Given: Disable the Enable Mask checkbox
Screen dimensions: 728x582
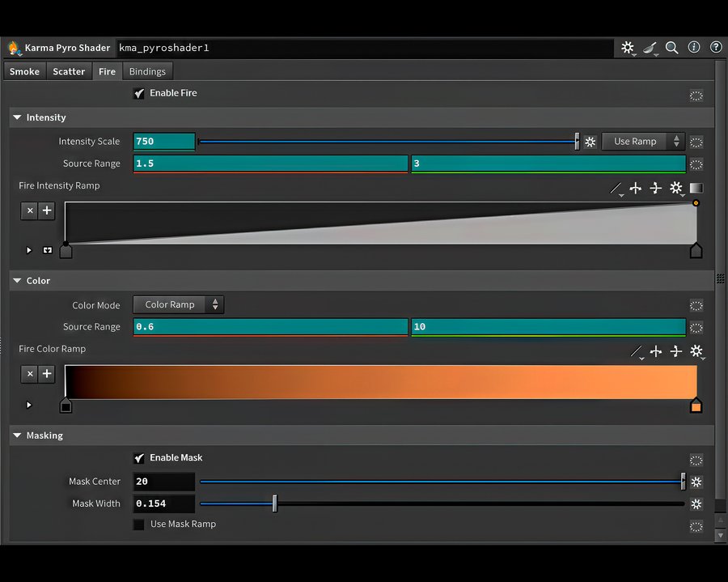Looking at the screenshot, I should click(139, 458).
